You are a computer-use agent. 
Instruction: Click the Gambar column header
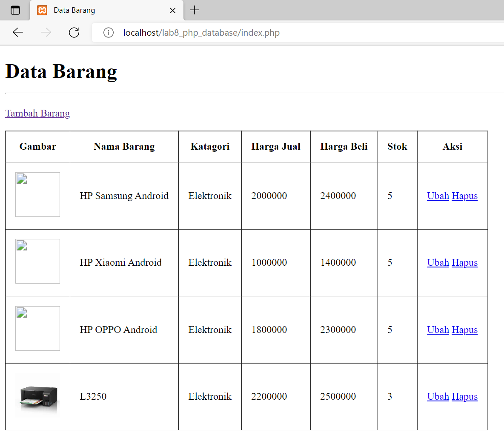pyautogui.click(x=37, y=146)
